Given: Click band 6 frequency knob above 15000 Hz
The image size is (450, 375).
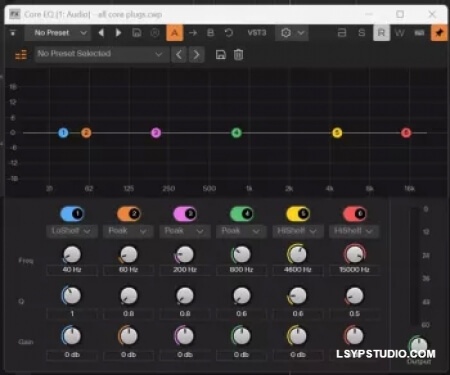Looking at the screenshot, I should (355, 254).
